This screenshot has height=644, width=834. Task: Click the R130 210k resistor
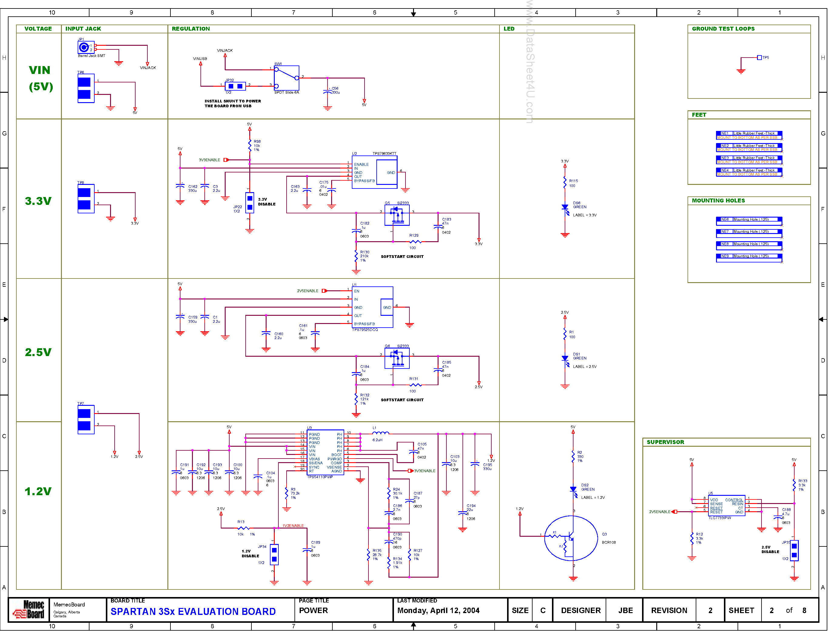point(356,256)
